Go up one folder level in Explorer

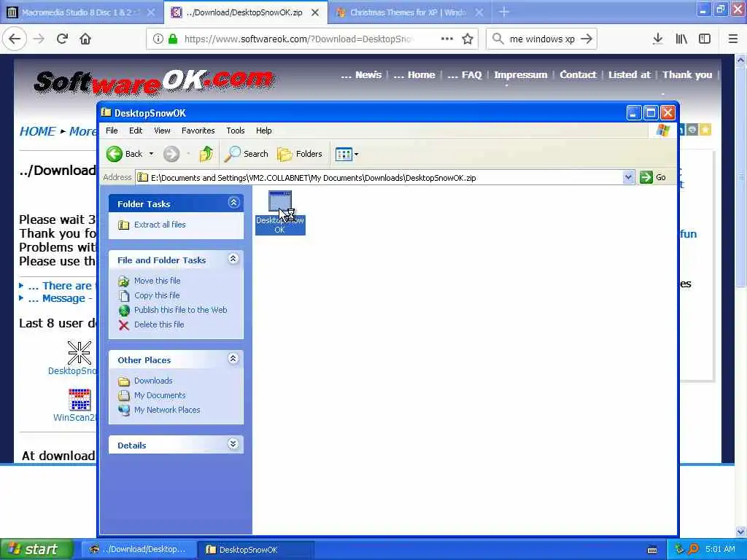point(206,154)
